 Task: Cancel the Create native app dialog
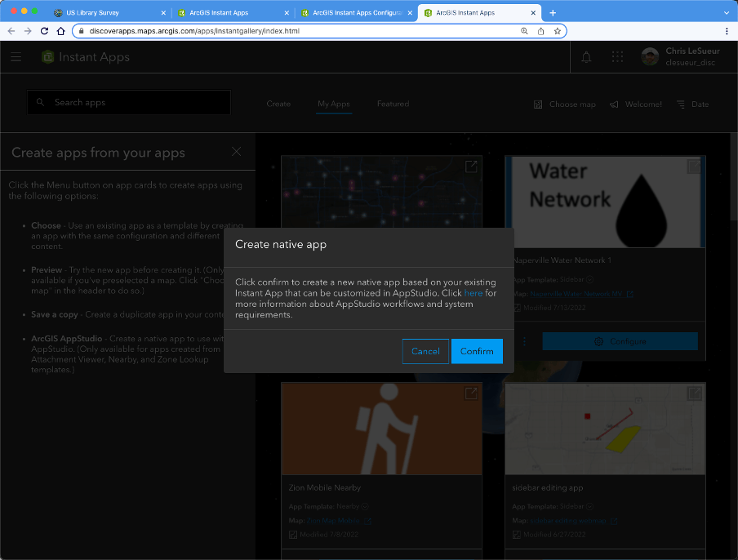425,351
